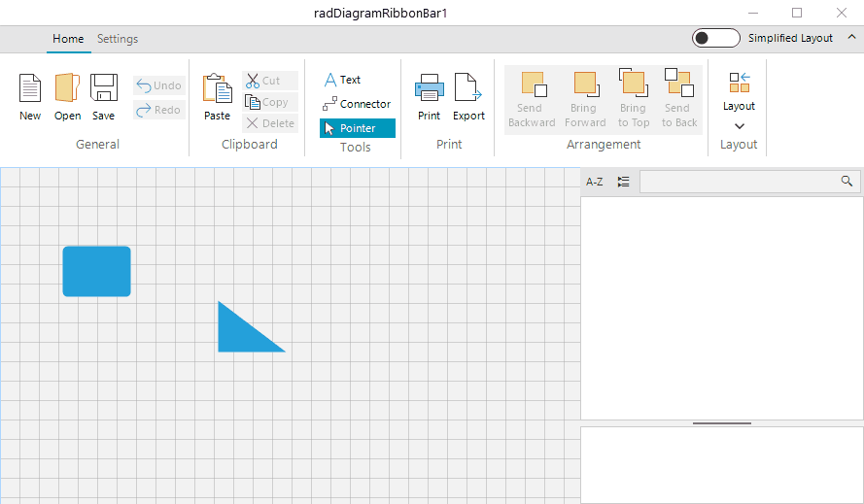This screenshot has height=504, width=864.
Task: Switch to the Settings tab
Action: pos(118,39)
